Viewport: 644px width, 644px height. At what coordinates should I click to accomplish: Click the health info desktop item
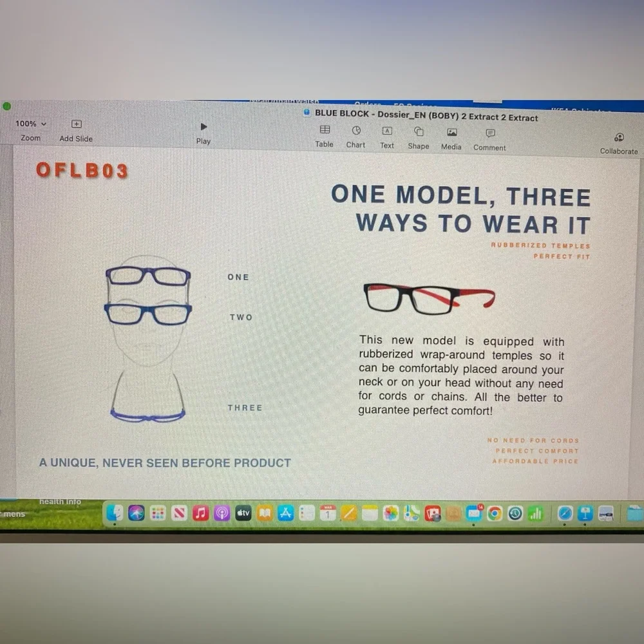[60, 502]
